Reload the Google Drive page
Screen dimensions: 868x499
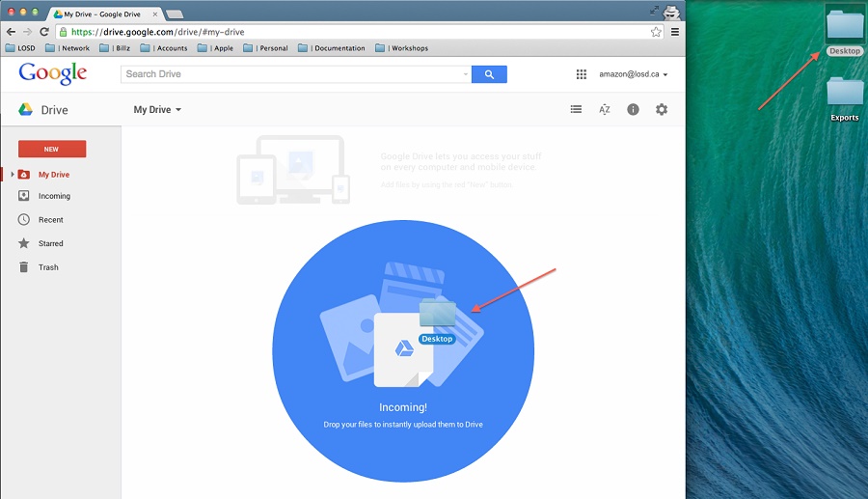[44, 32]
